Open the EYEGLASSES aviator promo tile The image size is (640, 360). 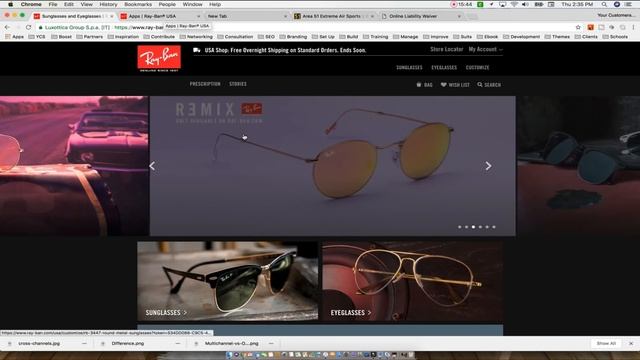(x=413, y=281)
